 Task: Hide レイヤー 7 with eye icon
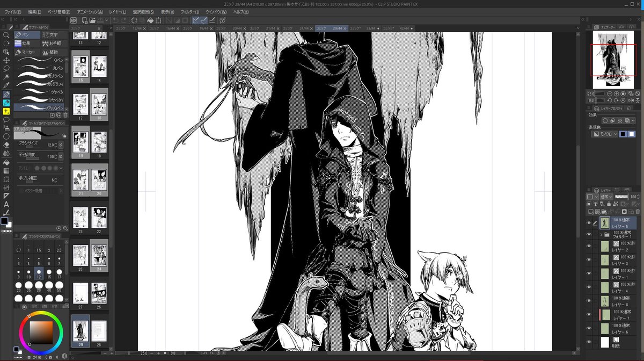(589, 315)
